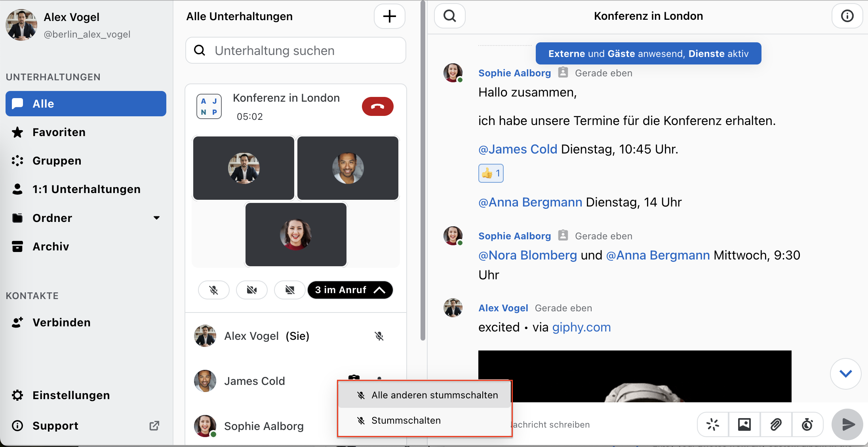Open search in Konferenz in London chat
Screen dimensions: 868x447
click(x=450, y=16)
